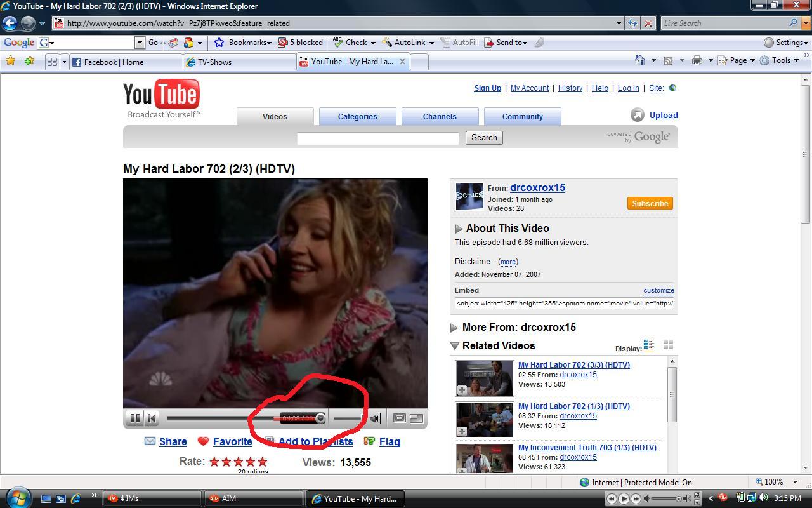Open a new blank tab
The image size is (812, 508).
click(x=419, y=62)
